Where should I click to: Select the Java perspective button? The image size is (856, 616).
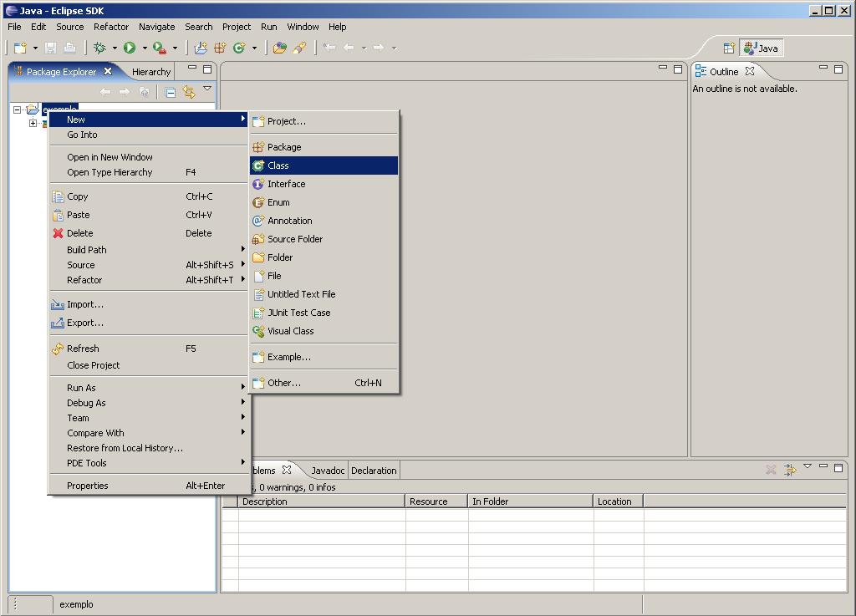pos(762,48)
